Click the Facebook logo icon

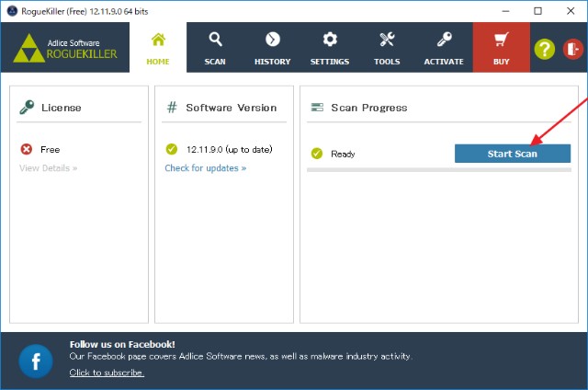coord(36,360)
